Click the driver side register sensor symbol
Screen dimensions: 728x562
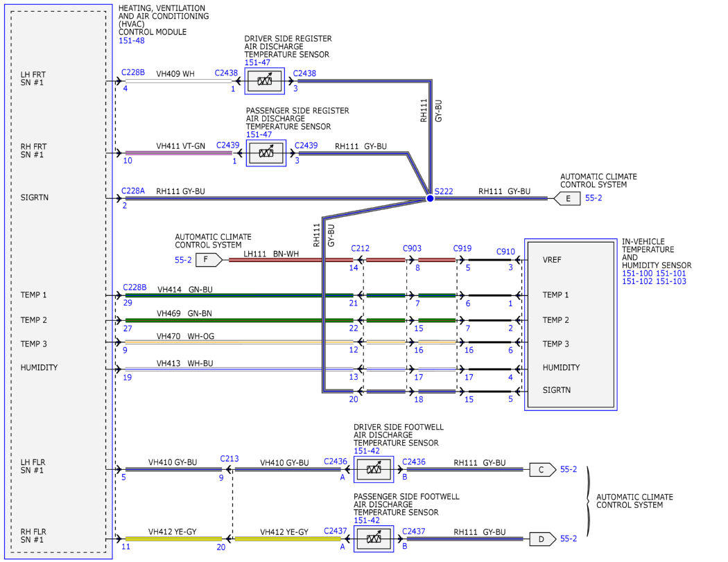[265, 81]
